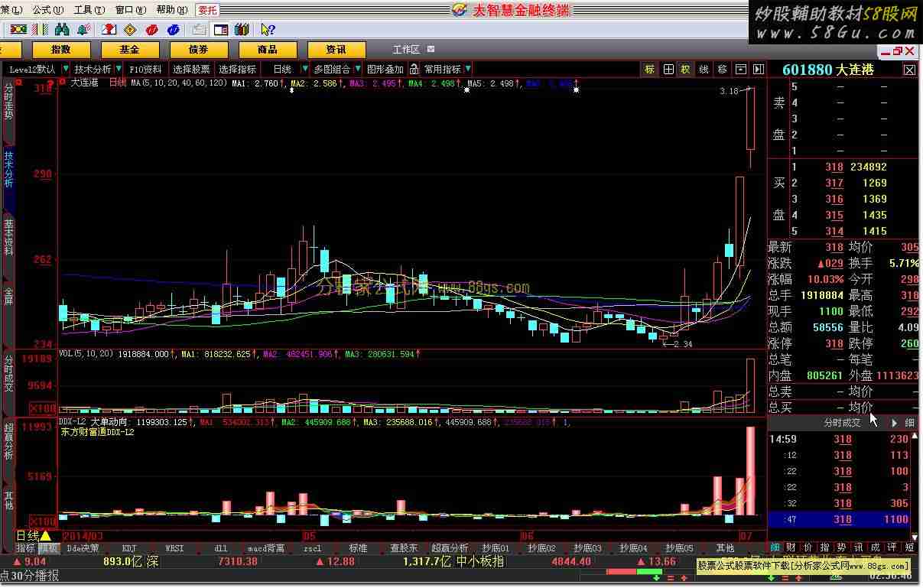
Task: Click the 选择股票 toolbar button
Action: click(x=191, y=69)
